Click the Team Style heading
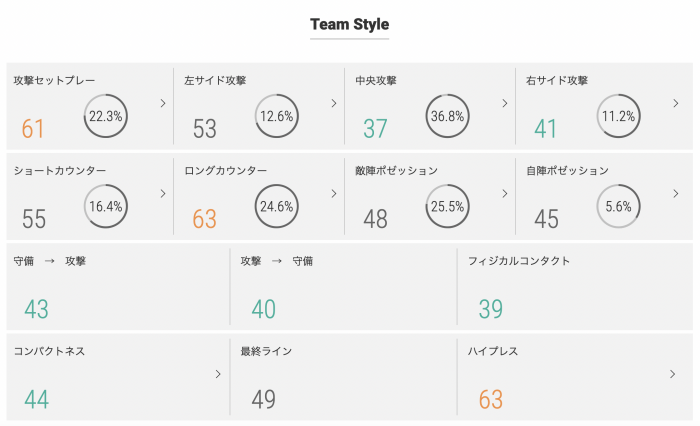This screenshot has height=426, width=700. 349,24
